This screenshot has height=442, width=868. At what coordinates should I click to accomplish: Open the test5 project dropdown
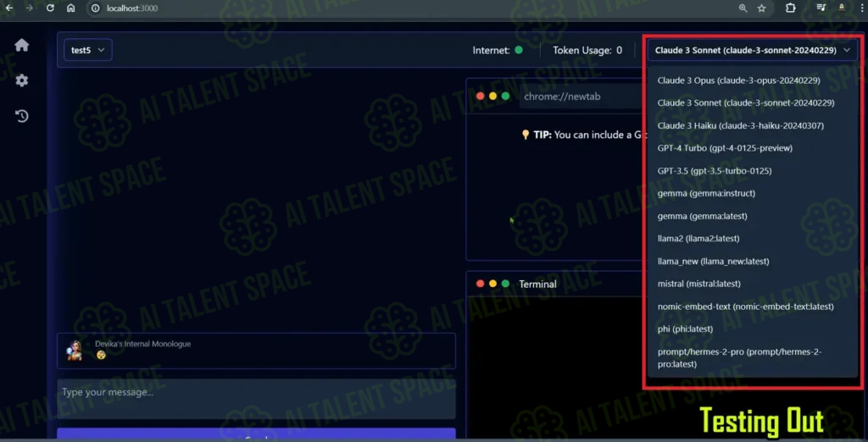(x=88, y=50)
